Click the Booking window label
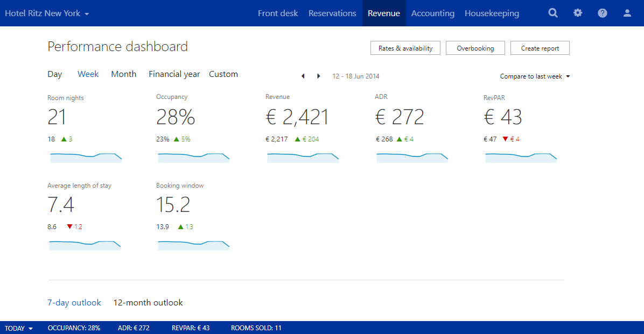 [x=180, y=186]
